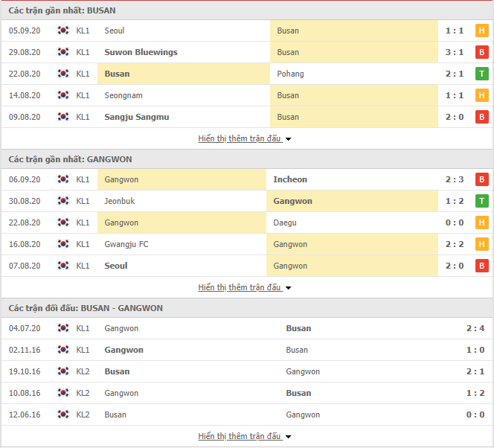494x448 pixels.
Task: Select the 19.10.16 KL2 Busan vs Gangwon row
Action: tap(247, 371)
